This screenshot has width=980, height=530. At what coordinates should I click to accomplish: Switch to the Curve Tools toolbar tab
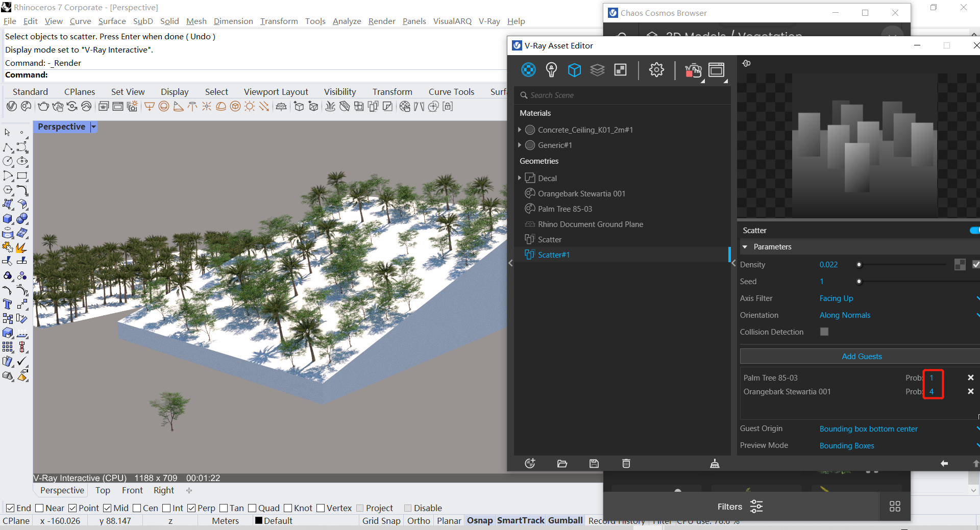451,92
